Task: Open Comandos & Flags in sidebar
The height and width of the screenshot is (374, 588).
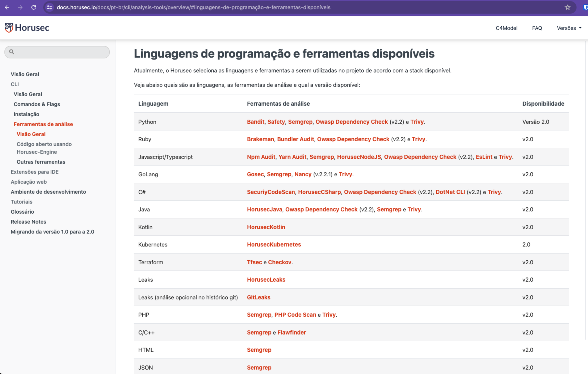Action: [x=37, y=104]
